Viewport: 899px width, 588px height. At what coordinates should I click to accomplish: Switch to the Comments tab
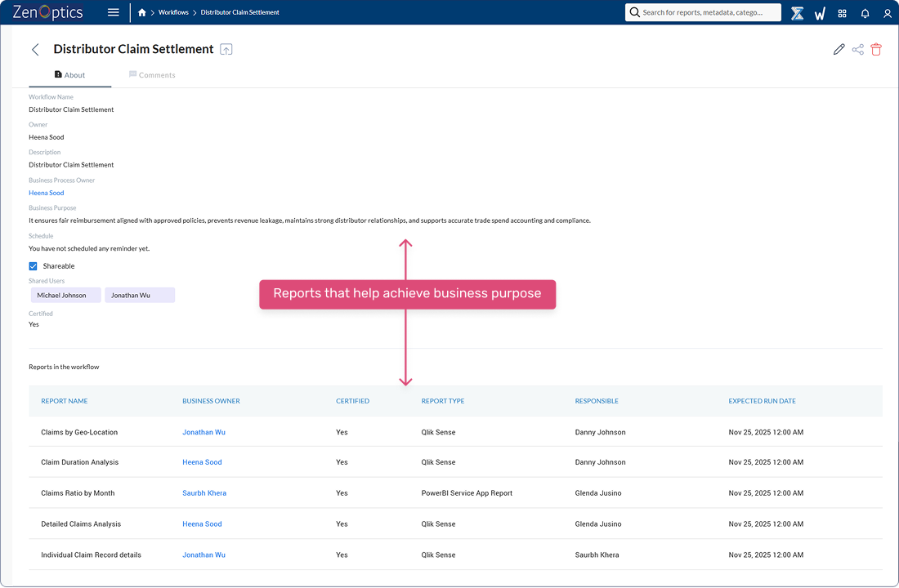click(x=152, y=75)
